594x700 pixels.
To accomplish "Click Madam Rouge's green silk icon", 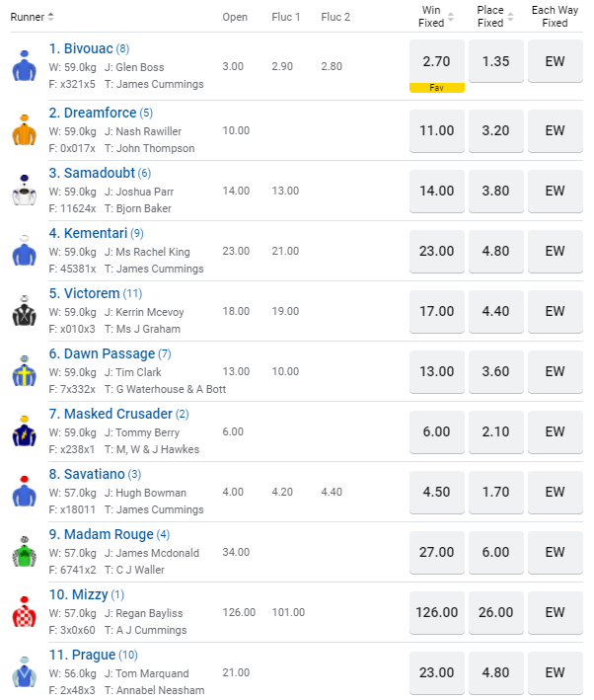I will click(x=24, y=552).
